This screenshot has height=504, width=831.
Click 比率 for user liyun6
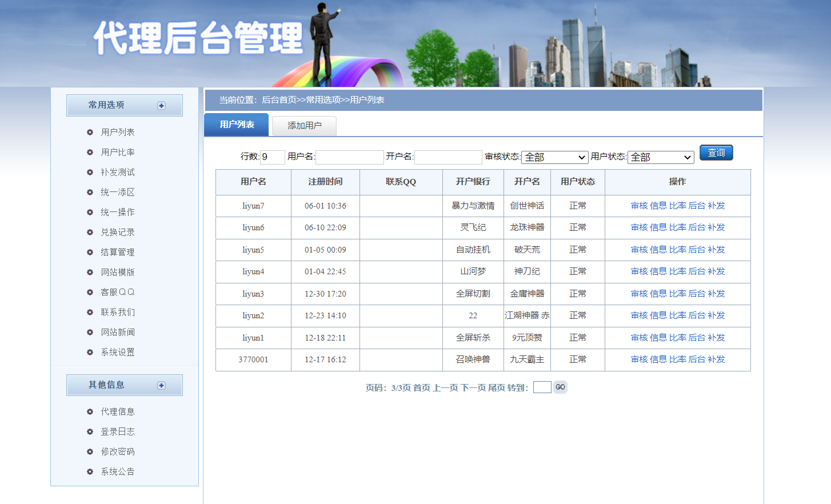point(678,227)
